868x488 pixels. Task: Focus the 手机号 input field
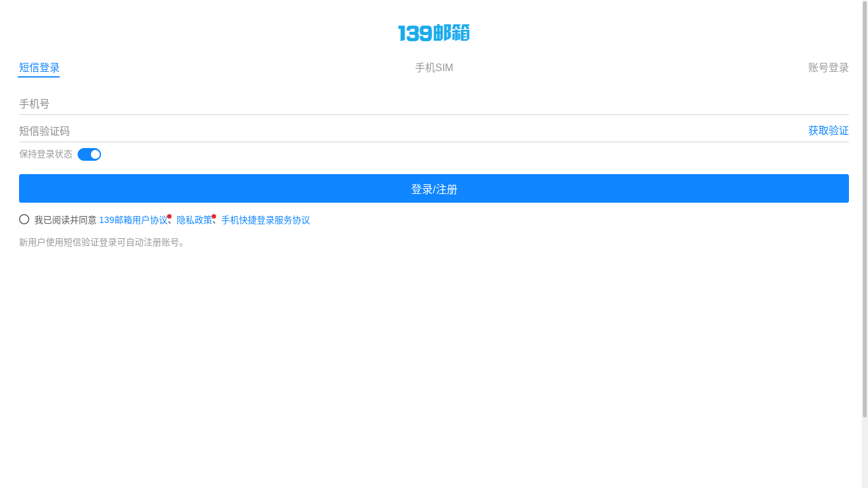[x=434, y=104]
